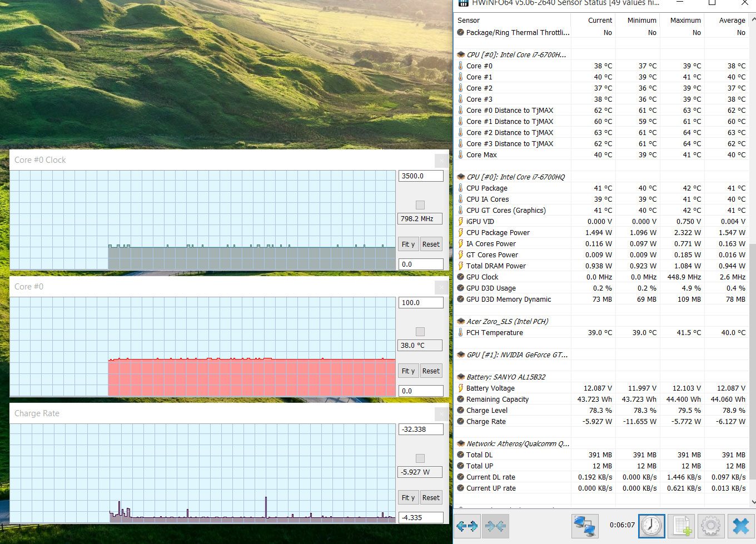The image size is (756, 544).
Task: Click thermometer icon beside CPU Package
Action: 460,188
